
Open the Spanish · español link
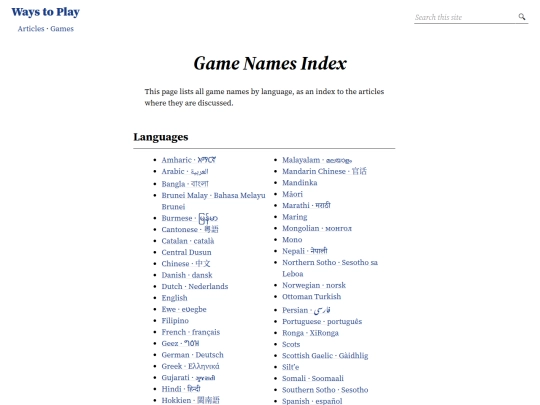[312, 401]
